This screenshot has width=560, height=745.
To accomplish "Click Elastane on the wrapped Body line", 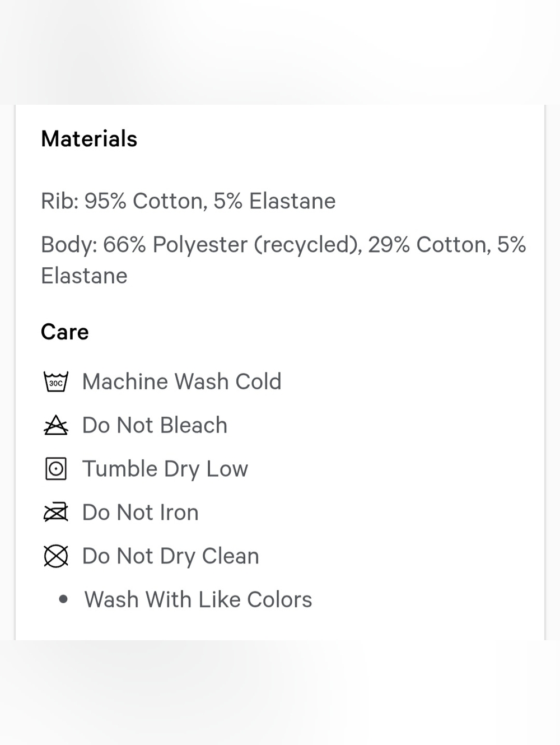I will coord(84,276).
